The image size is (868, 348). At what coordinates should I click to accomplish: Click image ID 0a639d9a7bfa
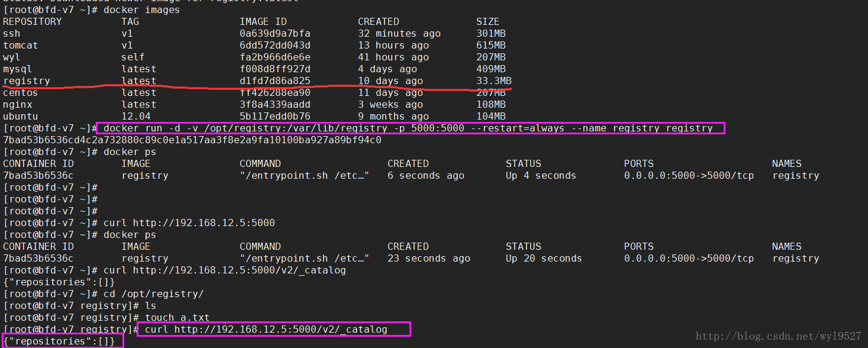tap(275, 33)
